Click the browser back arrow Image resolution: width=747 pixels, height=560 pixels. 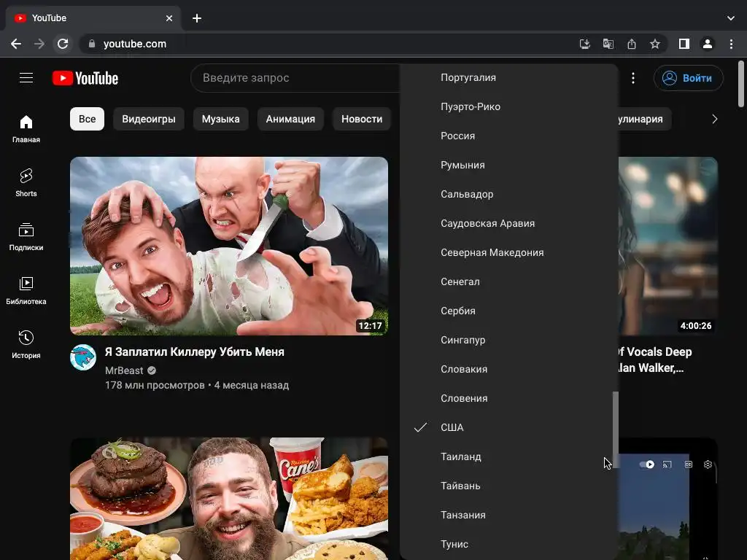pos(16,44)
